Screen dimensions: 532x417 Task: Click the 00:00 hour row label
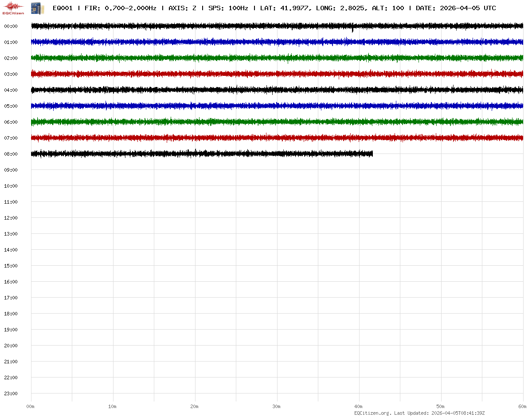pyautogui.click(x=11, y=26)
